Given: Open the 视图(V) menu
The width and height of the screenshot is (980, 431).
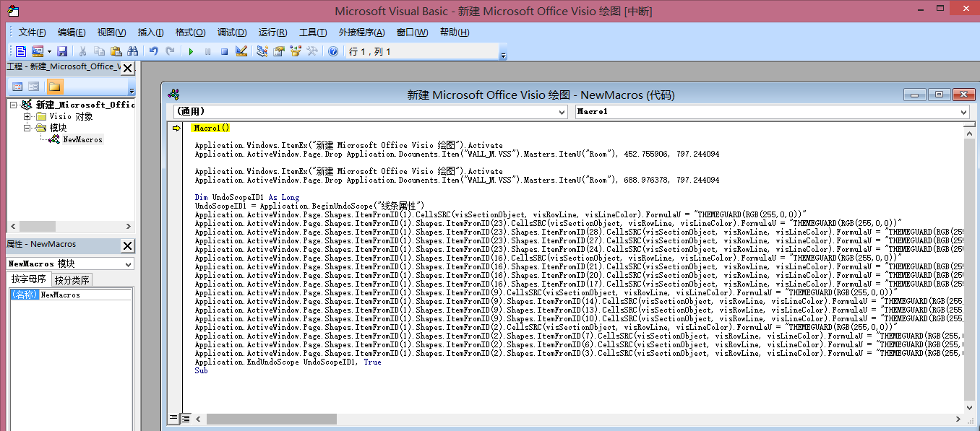Looking at the screenshot, I should click(x=111, y=32).
